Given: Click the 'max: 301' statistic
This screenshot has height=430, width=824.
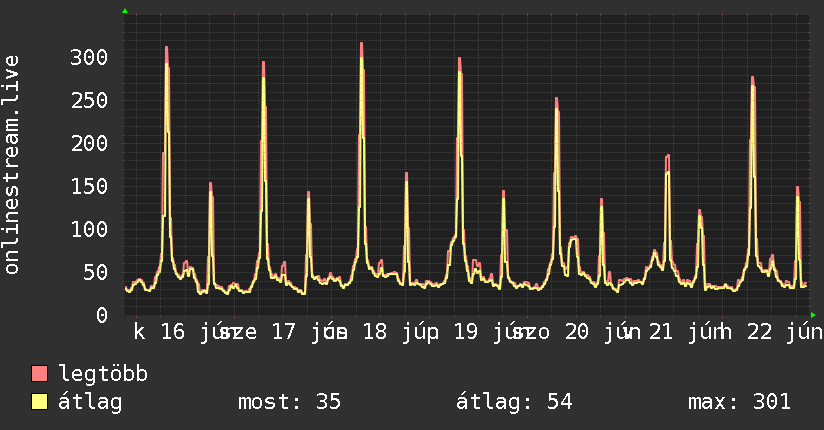Looking at the screenshot, I should click(739, 402).
